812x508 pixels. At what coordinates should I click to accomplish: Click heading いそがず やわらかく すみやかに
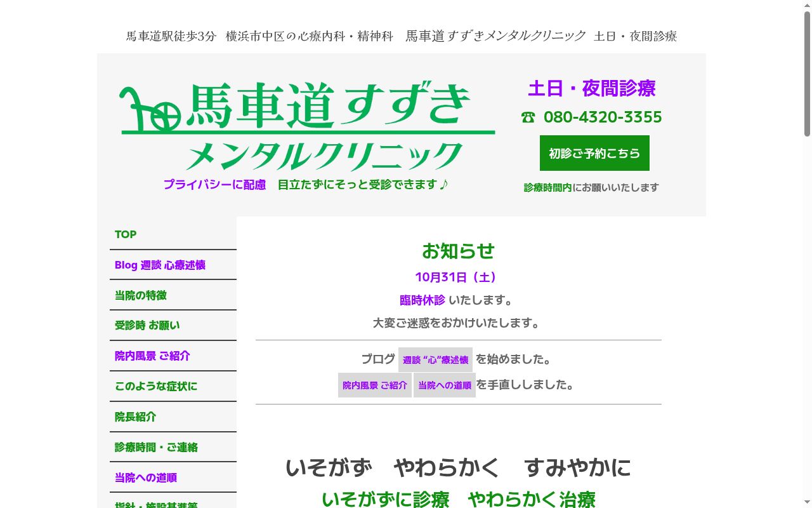click(458, 467)
